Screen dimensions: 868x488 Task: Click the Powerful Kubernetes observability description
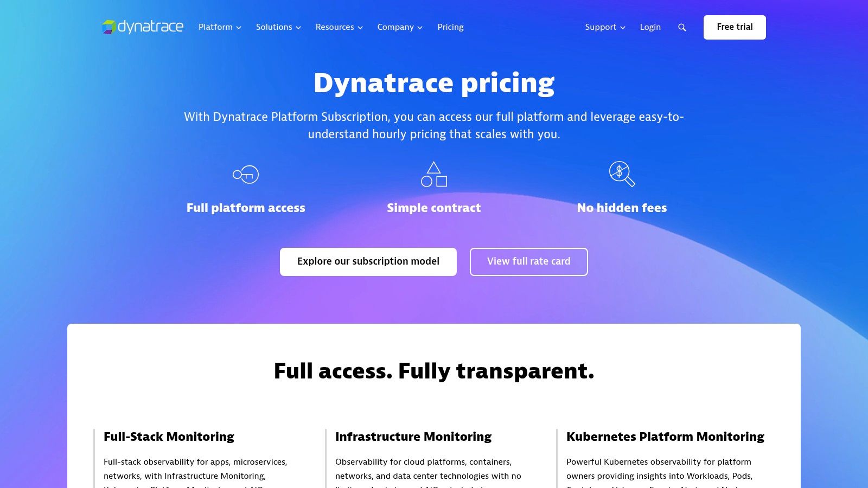pyautogui.click(x=659, y=474)
